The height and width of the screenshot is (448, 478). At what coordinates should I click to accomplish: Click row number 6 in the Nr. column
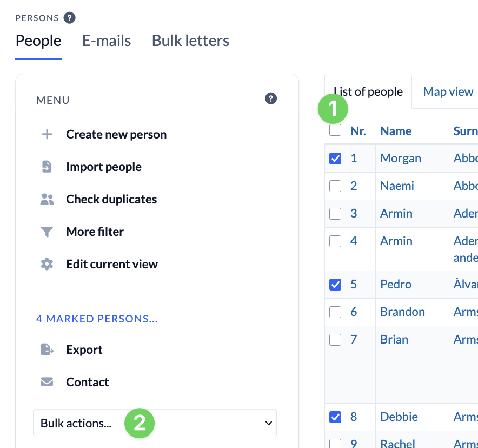(x=354, y=312)
